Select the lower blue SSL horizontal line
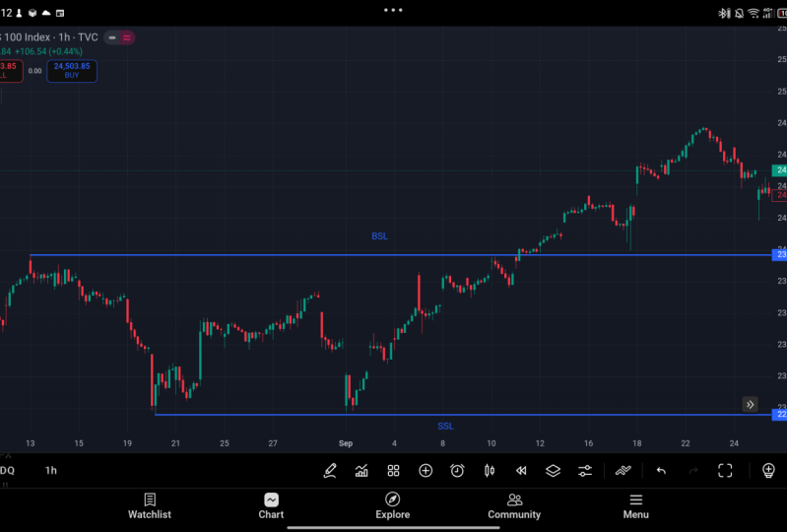Screen dimensions: 787x532 [x=463, y=415]
